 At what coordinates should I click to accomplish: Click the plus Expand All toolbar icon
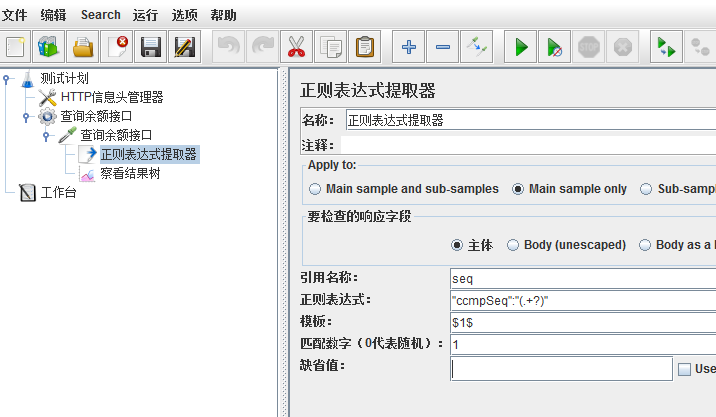click(x=408, y=46)
